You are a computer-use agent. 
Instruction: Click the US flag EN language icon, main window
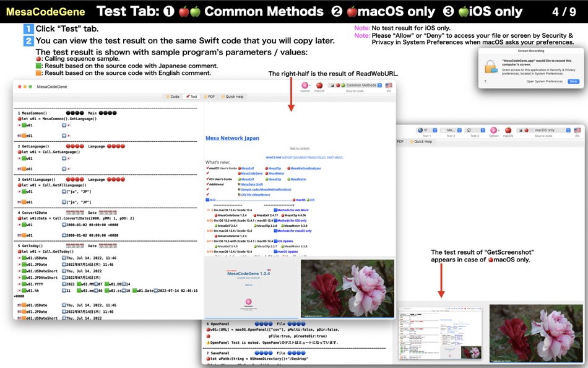389,85
